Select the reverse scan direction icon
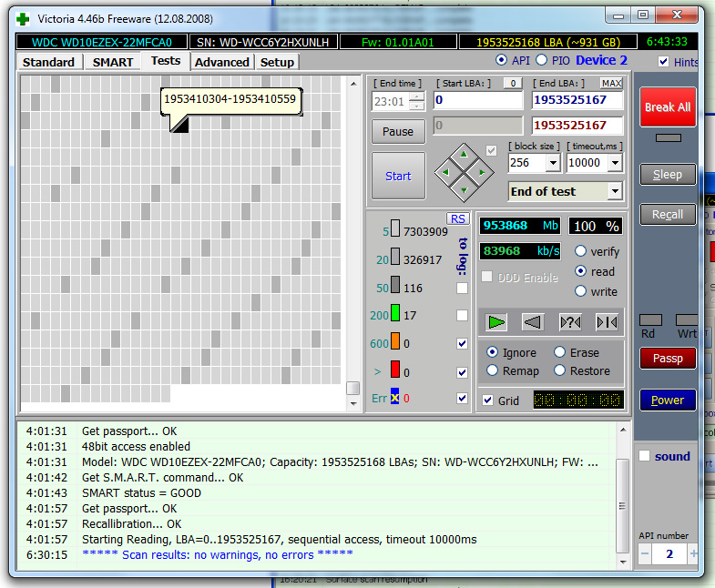This screenshot has height=588, width=715. point(533,321)
